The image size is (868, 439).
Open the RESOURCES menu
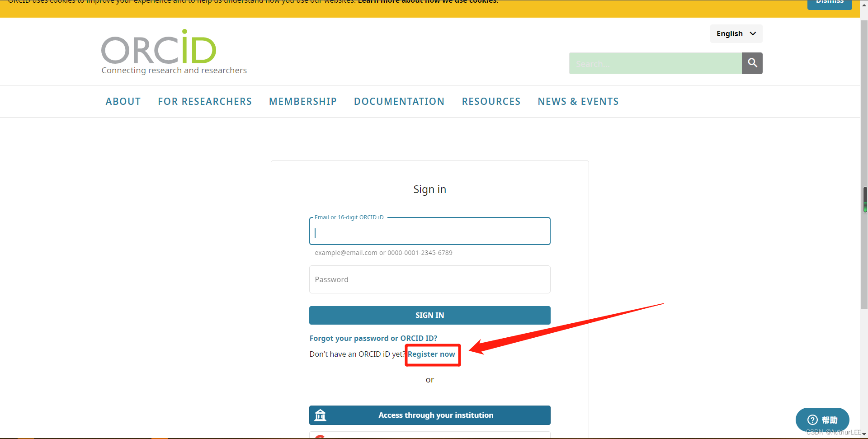(x=491, y=102)
